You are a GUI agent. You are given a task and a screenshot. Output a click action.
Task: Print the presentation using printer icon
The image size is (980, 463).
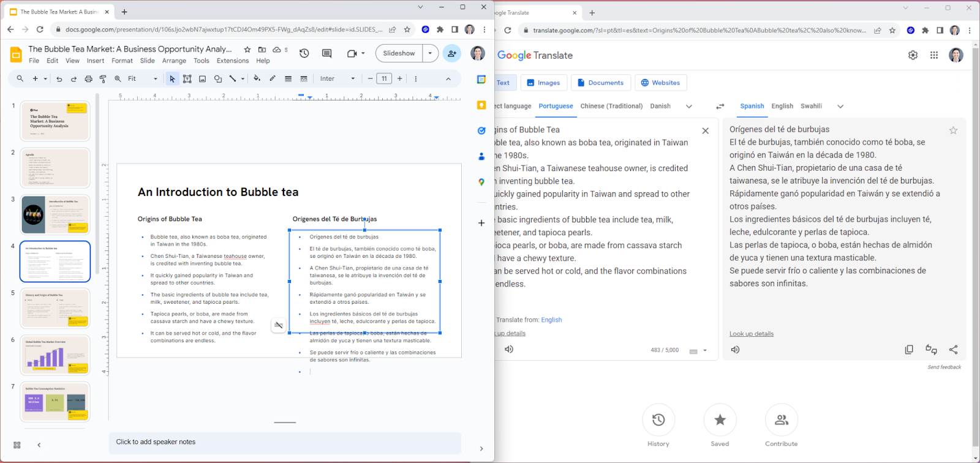click(x=89, y=78)
